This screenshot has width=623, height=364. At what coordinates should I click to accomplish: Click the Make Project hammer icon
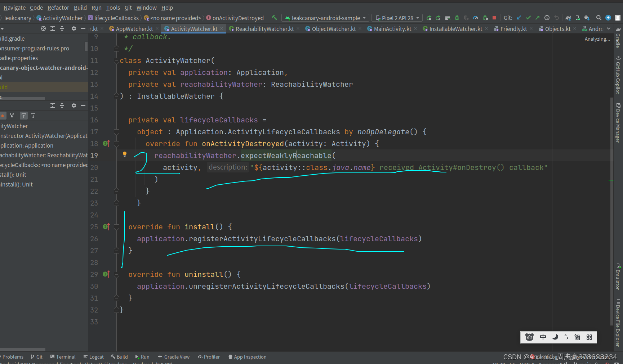[x=275, y=18]
